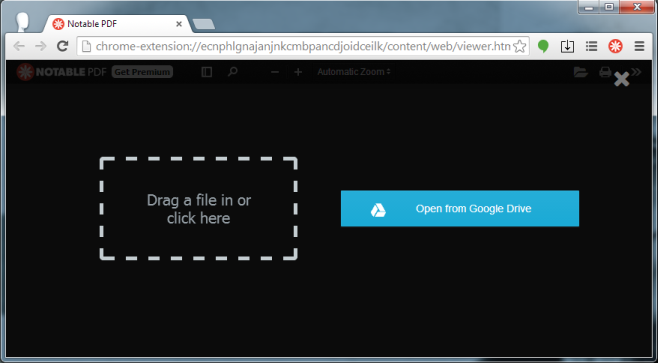Toggle the sidebar panel icon
Screen dimensions: 658x363
click(206, 72)
